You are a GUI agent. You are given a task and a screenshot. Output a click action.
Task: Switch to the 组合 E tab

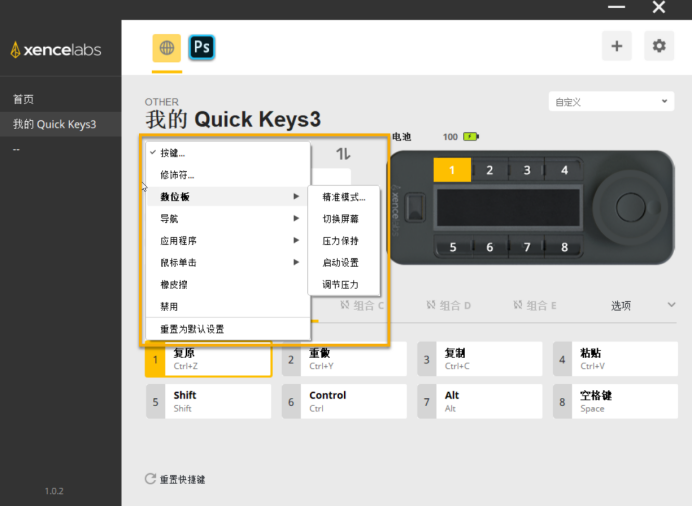[x=535, y=305]
